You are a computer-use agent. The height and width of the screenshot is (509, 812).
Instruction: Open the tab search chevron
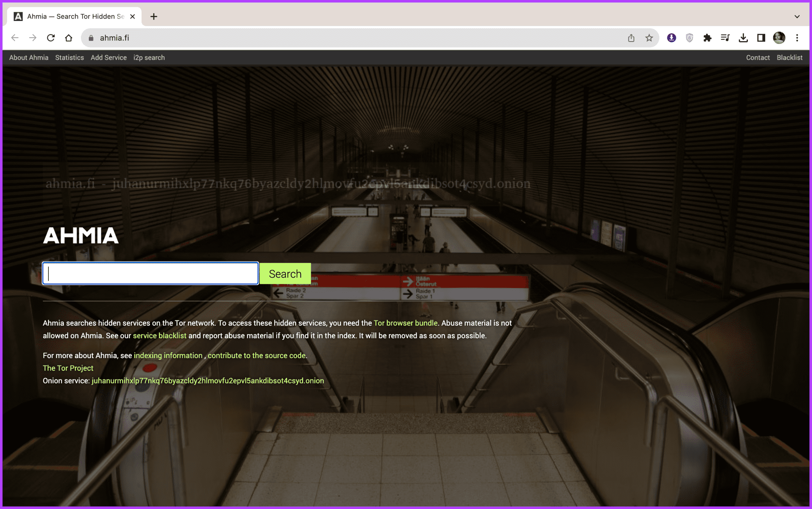pos(796,16)
